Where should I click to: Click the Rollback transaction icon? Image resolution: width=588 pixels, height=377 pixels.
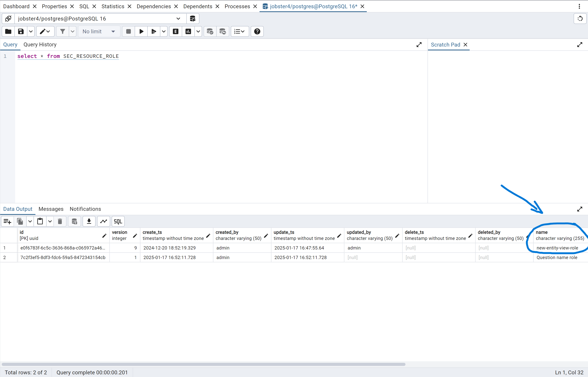223,31
